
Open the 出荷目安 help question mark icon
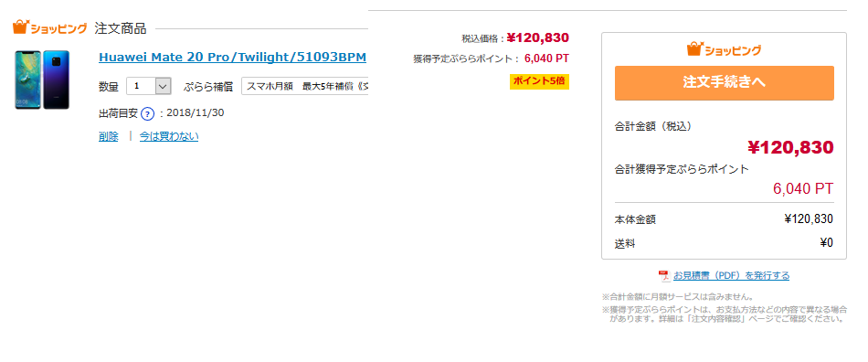tap(147, 113)
